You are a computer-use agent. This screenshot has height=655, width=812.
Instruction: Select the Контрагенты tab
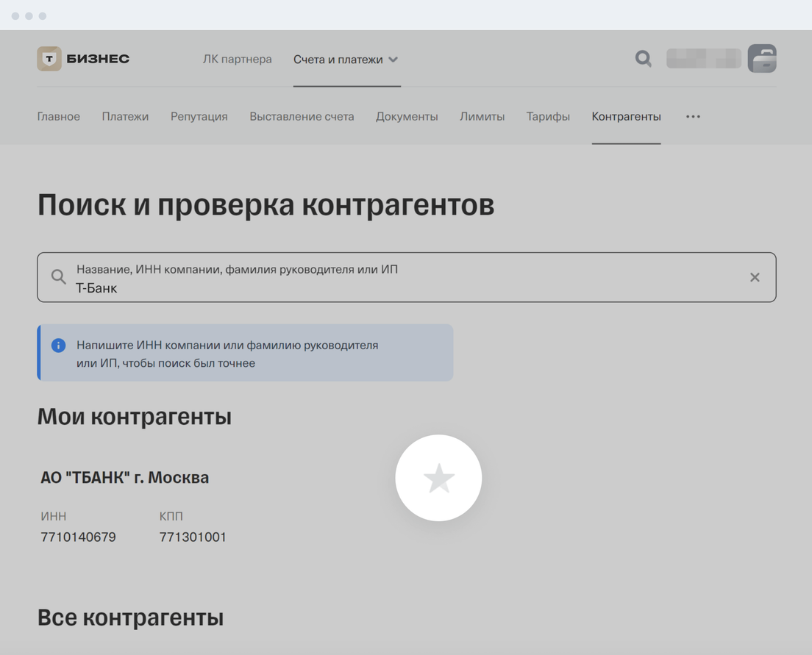(626, 116)
